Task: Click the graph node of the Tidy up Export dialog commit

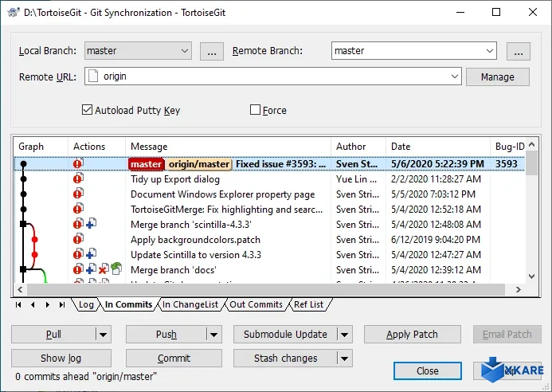Action: click(x=24, y=179)
